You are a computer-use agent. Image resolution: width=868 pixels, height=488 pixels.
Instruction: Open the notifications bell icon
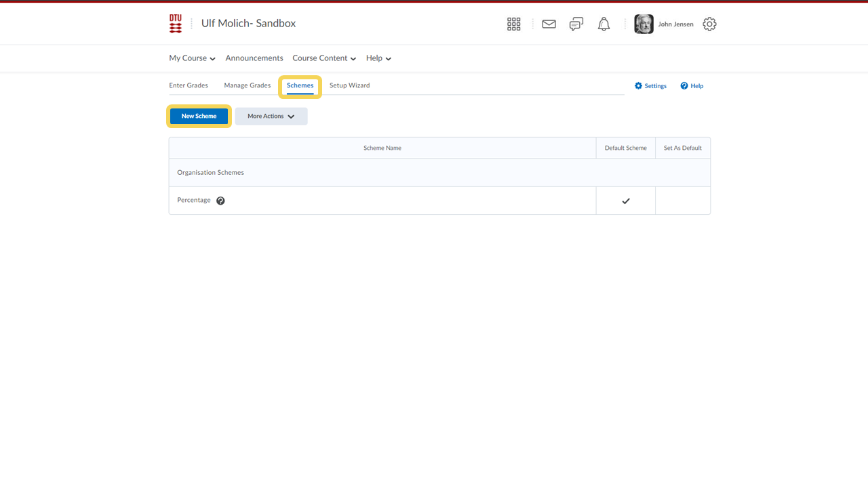pyautogui.click(x=604, y=24)
